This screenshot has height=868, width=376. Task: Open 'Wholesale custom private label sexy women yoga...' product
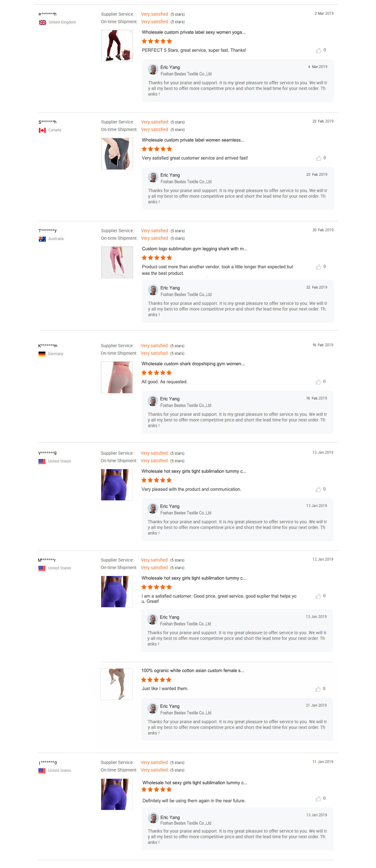point(193,32)
